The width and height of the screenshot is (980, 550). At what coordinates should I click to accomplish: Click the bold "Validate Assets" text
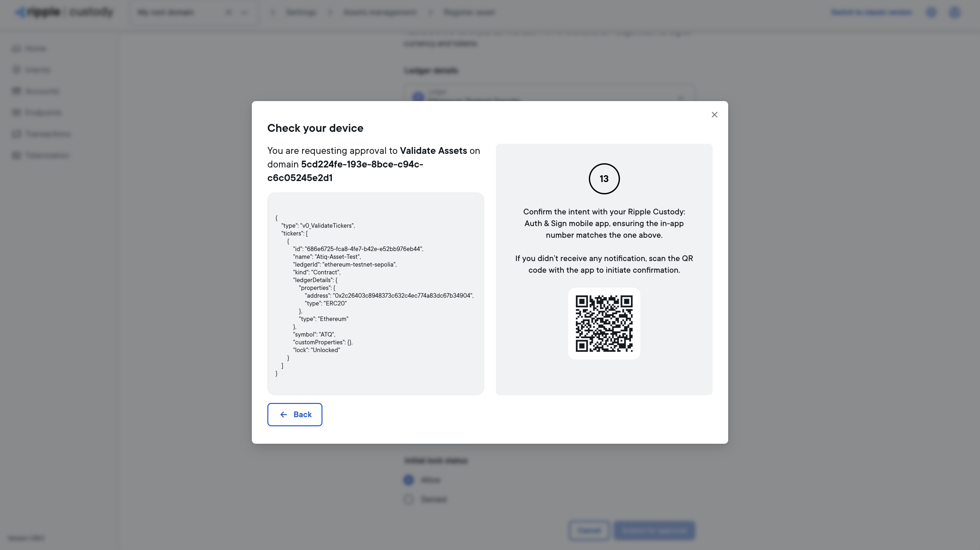click(x=433, y=151)
